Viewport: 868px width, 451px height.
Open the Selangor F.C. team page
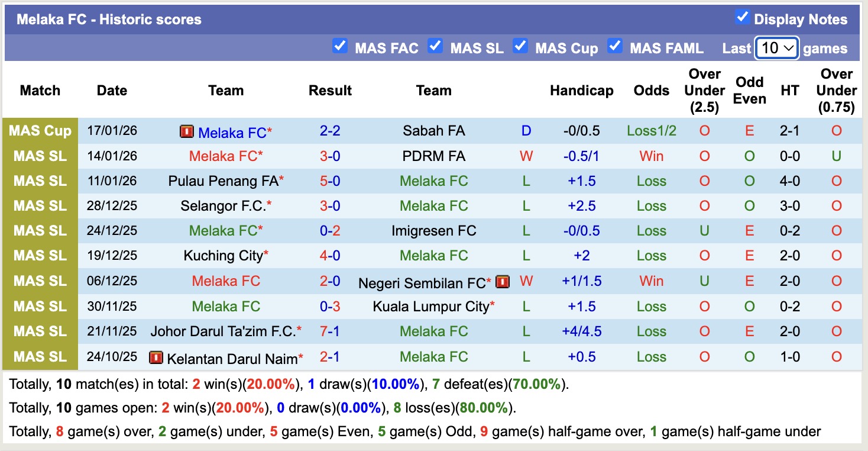[223, 206]
